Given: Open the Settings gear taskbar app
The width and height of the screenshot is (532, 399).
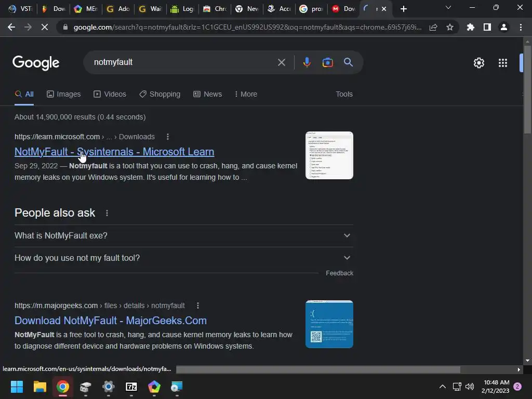Looking at the screenshot, I should (x=108, y=387).
